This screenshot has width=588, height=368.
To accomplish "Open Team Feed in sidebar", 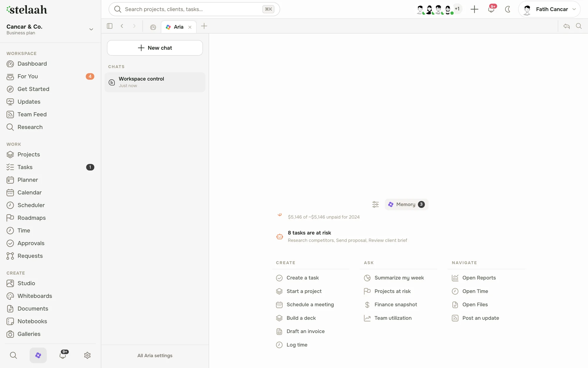I will tap(50, 114).
